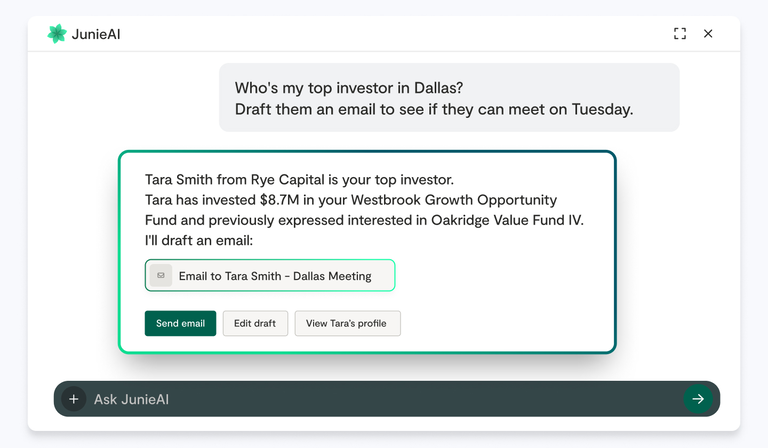
Task: Click the "Dallas Meeting" text in the draft chip
Action: [332, 276]
